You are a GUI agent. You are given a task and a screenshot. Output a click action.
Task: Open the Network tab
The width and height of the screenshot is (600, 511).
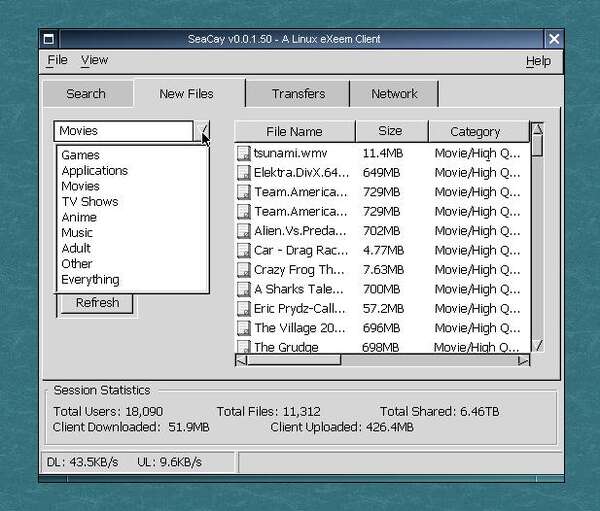coord(394,94)
